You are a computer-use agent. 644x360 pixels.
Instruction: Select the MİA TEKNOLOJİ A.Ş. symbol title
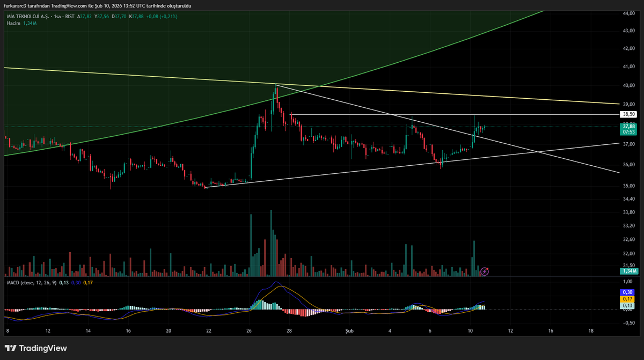(x=28, y=17)
